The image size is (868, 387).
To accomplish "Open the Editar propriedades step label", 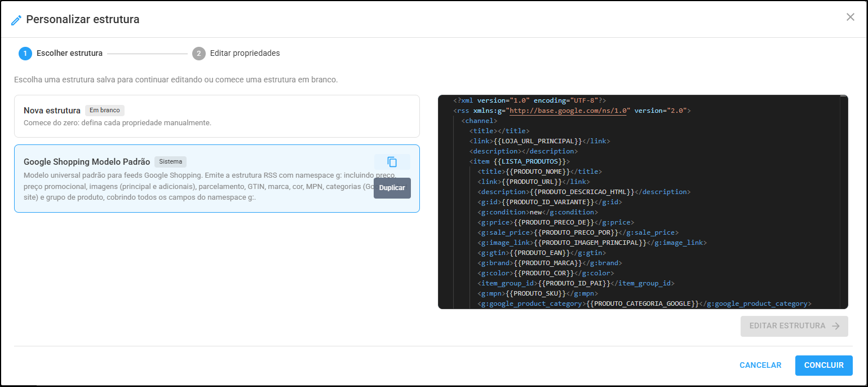I will pos(245,53).
